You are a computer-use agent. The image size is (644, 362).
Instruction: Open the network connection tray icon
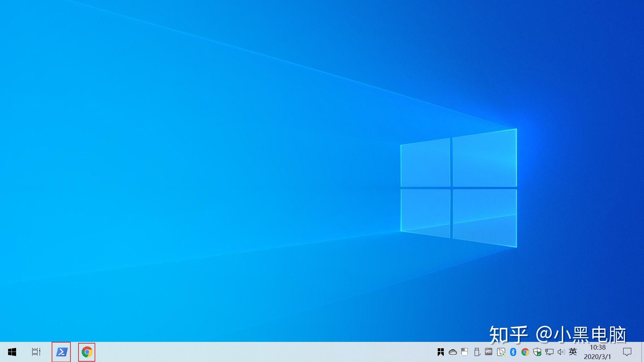(549, 352)
